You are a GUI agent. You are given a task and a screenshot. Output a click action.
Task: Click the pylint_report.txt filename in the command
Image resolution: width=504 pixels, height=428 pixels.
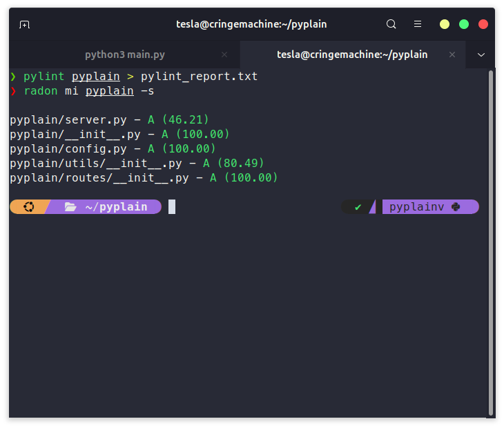coord(199,76)
